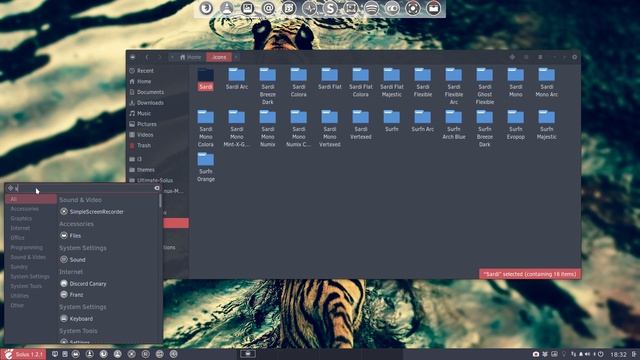
Task: Select System Tools category in app menu
Action: pyautogui.click(x=31, y=286)
